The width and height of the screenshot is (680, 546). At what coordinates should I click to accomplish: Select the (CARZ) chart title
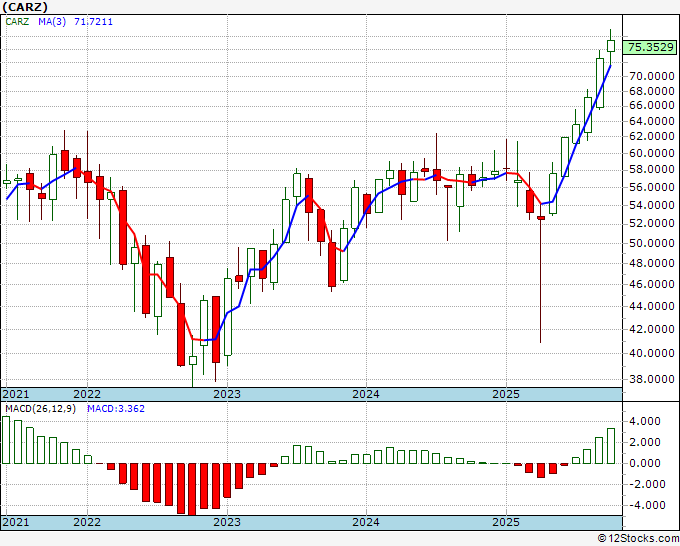coord(25,7)
